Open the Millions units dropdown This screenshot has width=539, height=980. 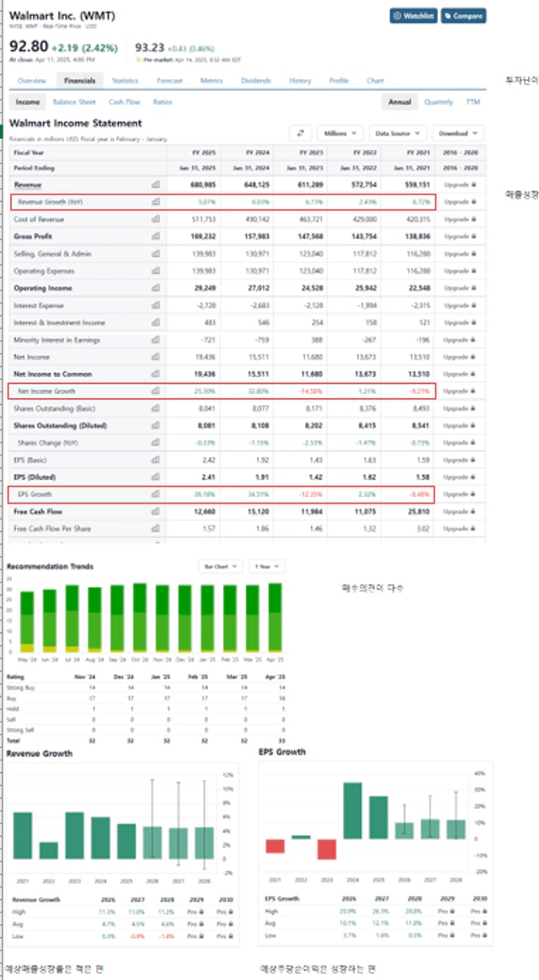click(340, 133)
